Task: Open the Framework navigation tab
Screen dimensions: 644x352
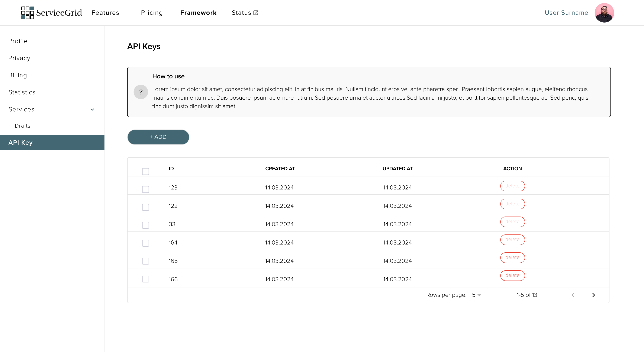Action: pyautogui.click(x=198, y=13)
